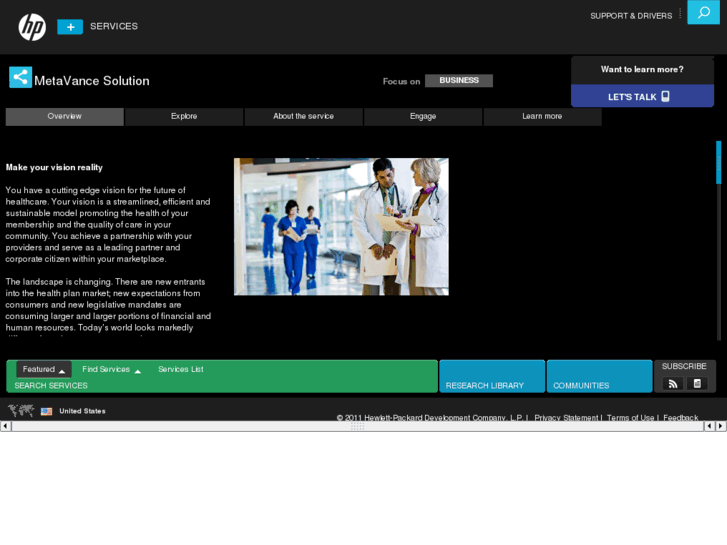Click the United States flag icon

pyautogui.click(x=46, y=411)
